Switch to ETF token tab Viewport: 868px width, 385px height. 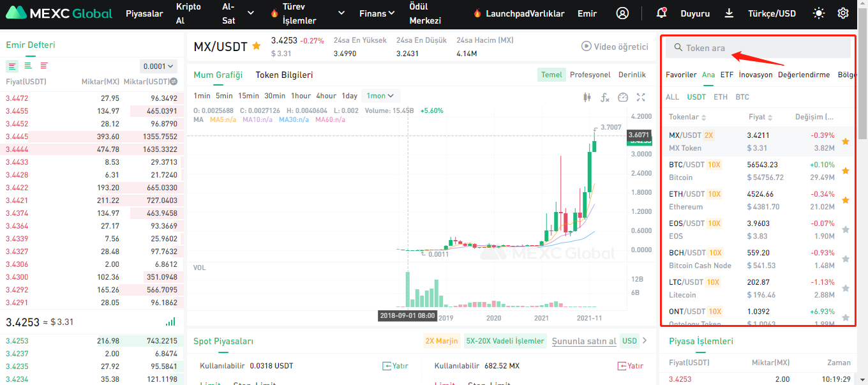[727, 75]
